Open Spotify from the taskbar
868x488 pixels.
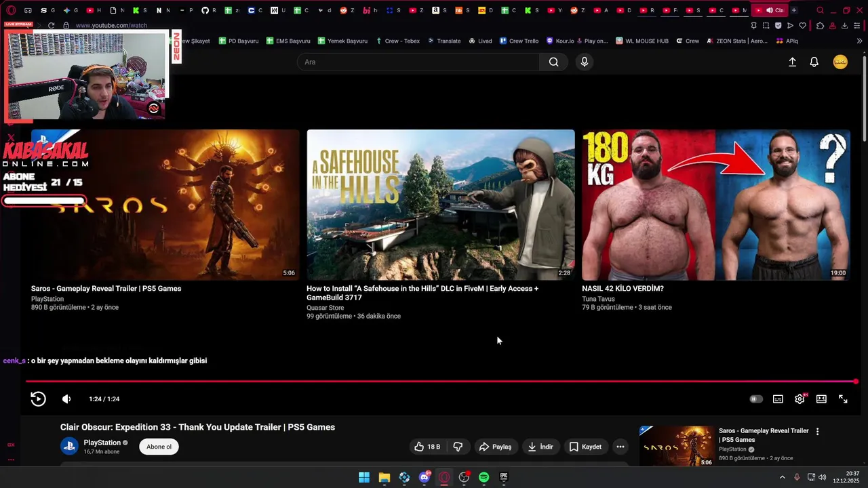pos(484,477)
